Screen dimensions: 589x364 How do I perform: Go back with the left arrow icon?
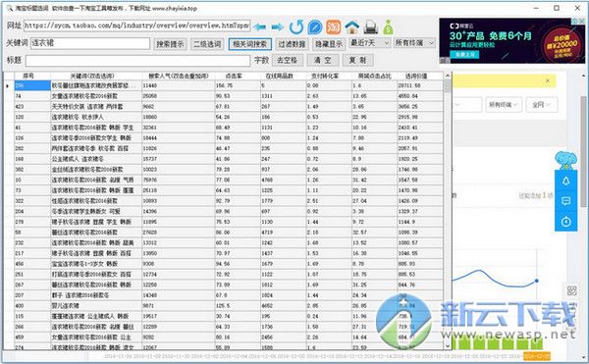(259, 27)
